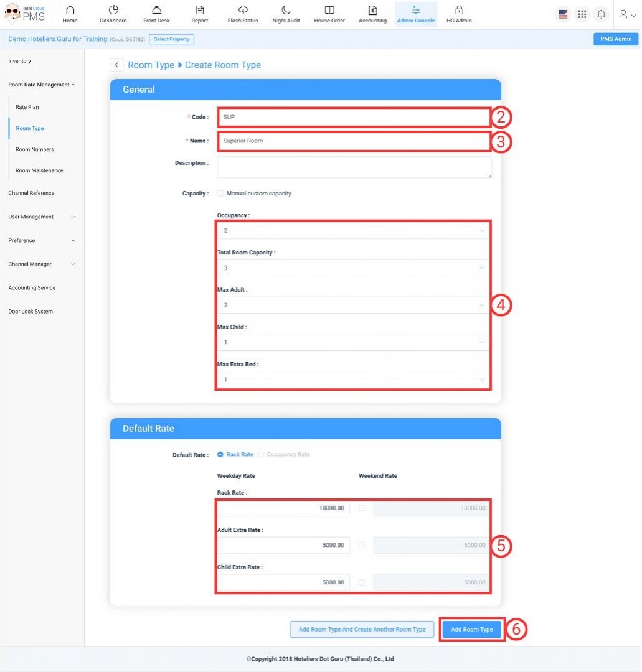Image resolution: width=642 pixels, height=672 pixels.
Task: Select the Rack Rate radio button
Action: (x=220, y=455)
